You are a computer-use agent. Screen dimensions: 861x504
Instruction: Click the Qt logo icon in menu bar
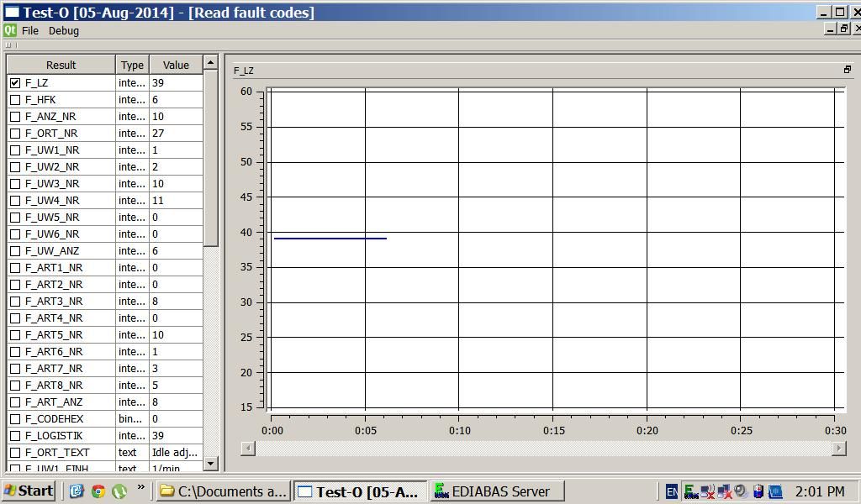[x=10, y=30]
